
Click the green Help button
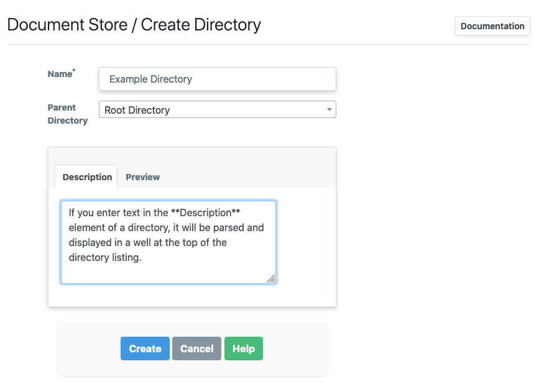pos(243,349)
